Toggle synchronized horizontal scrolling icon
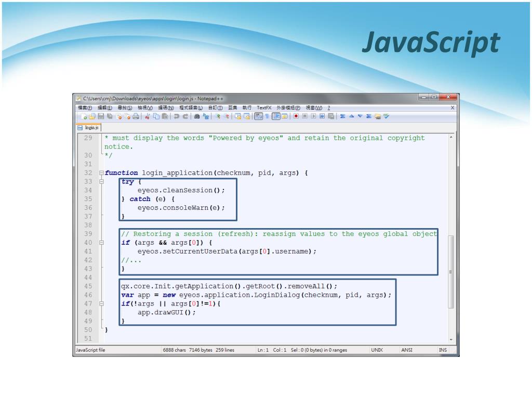 click(247, 116)
